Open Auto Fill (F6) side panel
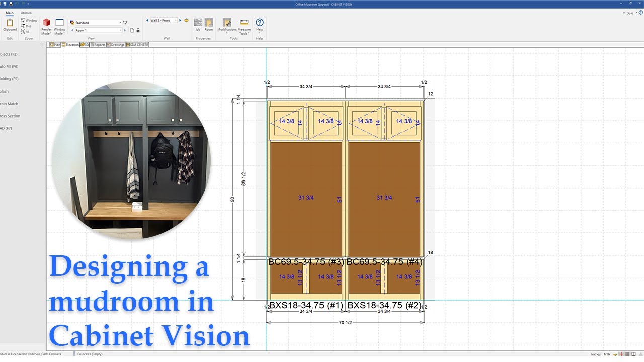This screenshot has height=362, width=644. (9, 67)
